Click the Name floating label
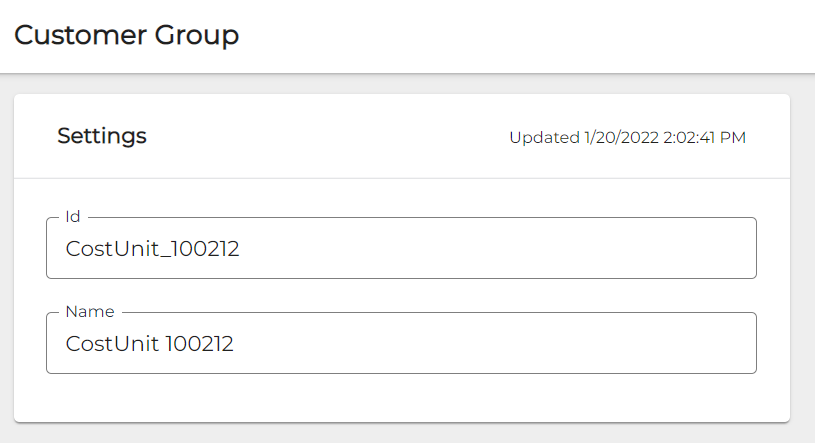815x443 pixels. point(89,311)
